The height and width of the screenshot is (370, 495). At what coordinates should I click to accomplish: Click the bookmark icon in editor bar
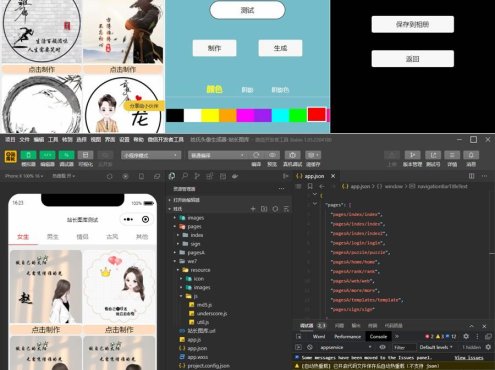(310, 186)
